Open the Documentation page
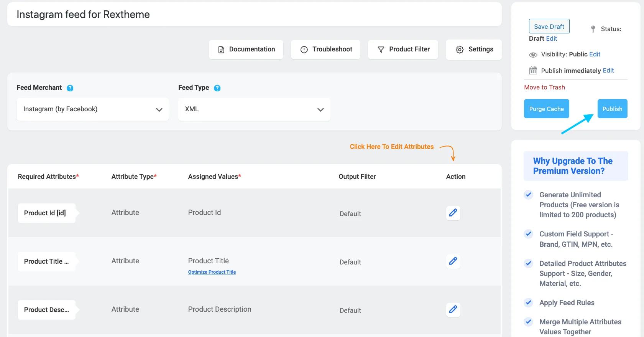This screenshot has width=644, height=337. pos(246,50)
